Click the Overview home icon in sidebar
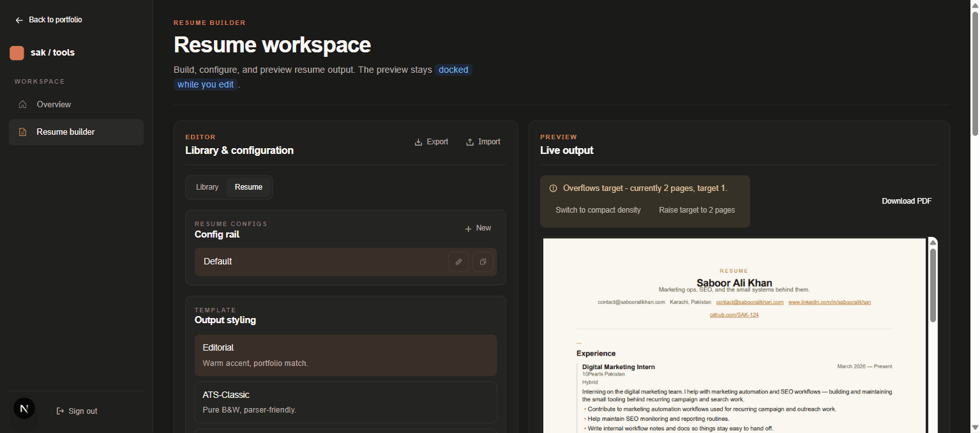This screenshot has height=433, width=980. click(23, 105)
